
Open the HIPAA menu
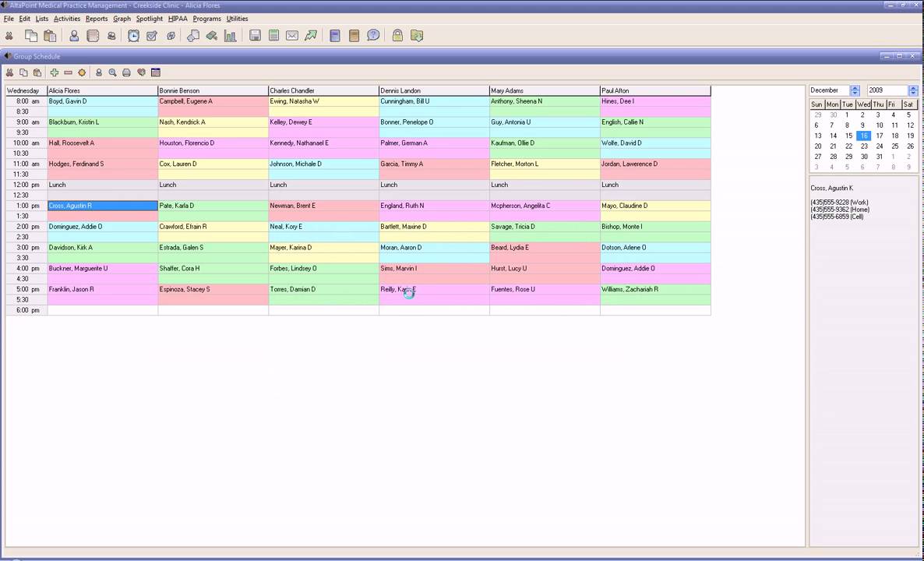point(178,19)
